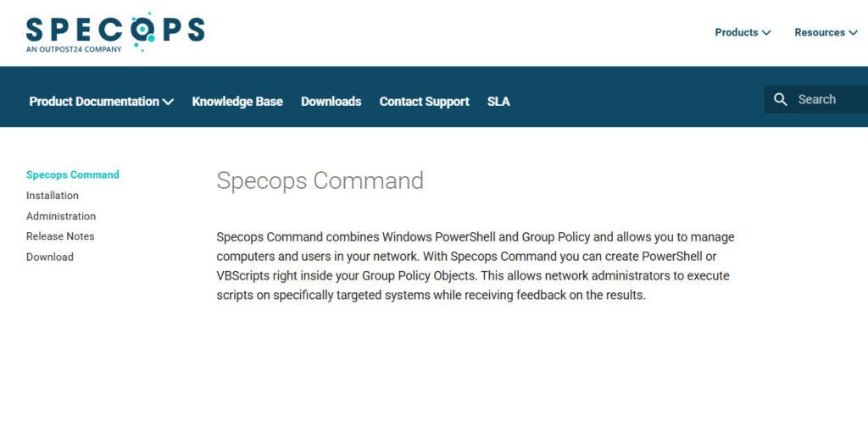This screenshot has height=421, width=868.
Task: Click the chevron arrow beside Resources
Action: tap(853, 33)
